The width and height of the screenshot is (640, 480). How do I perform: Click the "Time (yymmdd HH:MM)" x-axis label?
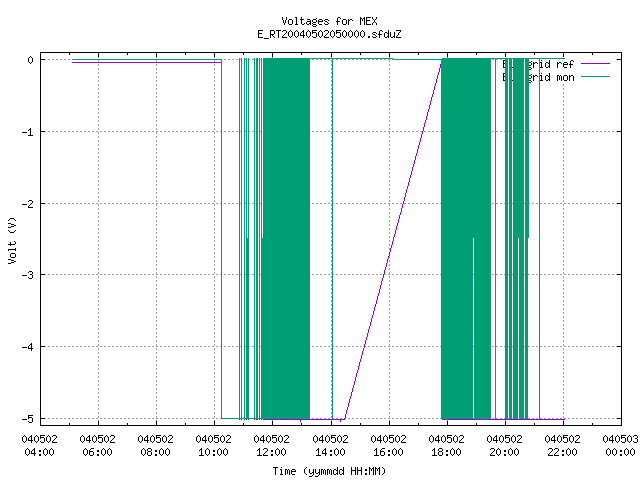pos(329,471)
